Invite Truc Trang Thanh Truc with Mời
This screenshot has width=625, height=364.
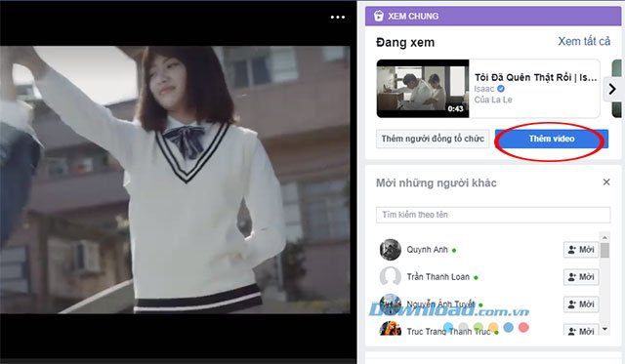coord(581,330)
